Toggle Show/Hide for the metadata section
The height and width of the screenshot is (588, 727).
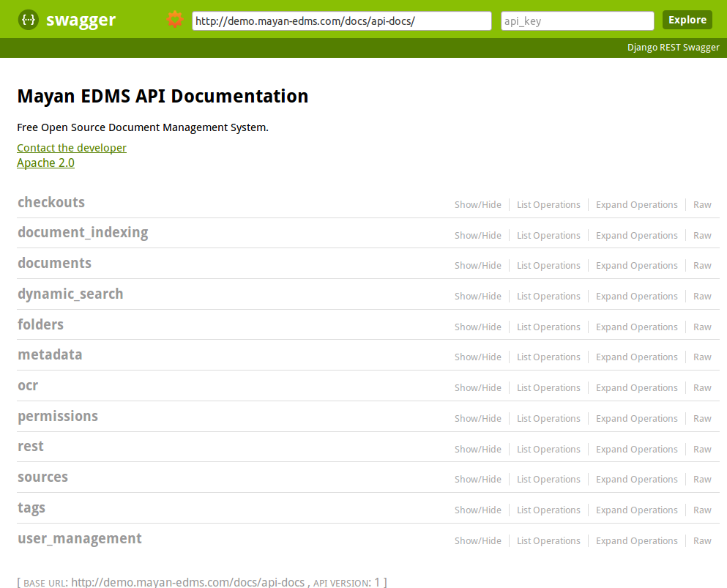click(477, 357)
